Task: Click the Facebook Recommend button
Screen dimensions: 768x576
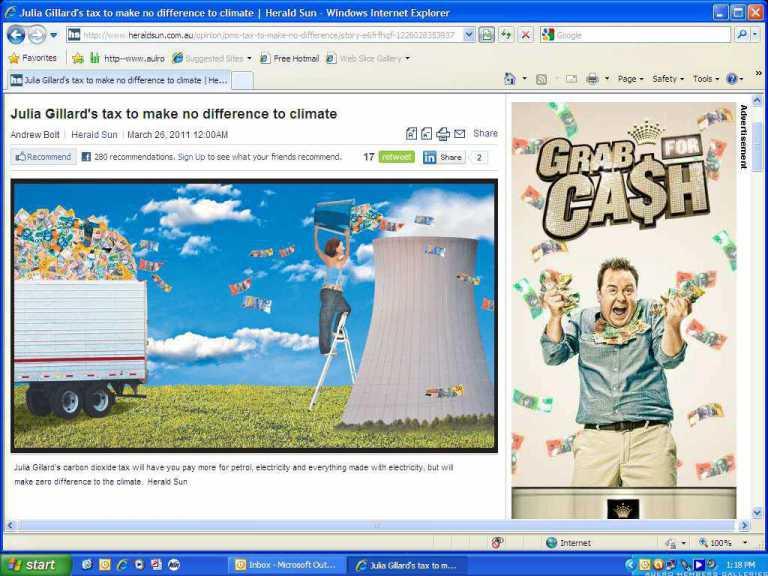Action: tap(44, 157)
